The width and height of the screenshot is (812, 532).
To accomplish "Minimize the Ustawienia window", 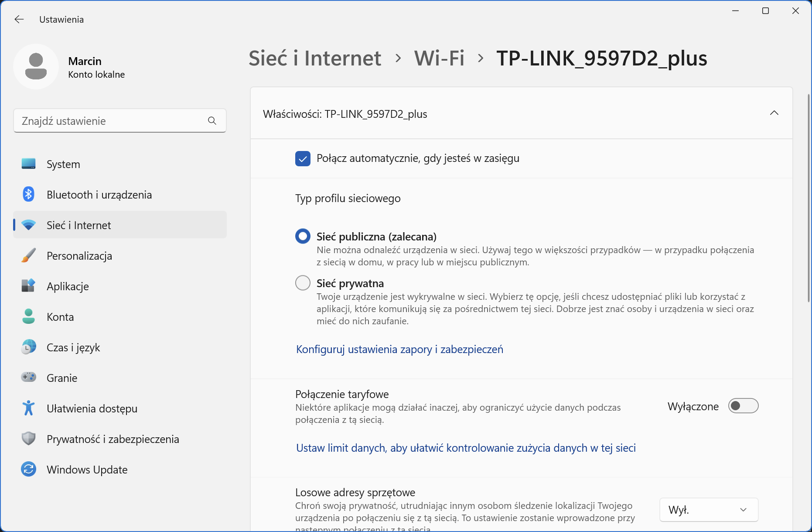I will point(735,11).
